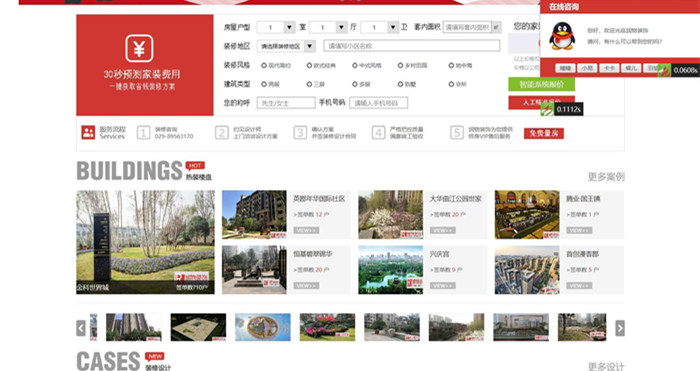Click the QQ penguin avatar in chat popup
The image size is (700, 371).
[x=562, y=36]
